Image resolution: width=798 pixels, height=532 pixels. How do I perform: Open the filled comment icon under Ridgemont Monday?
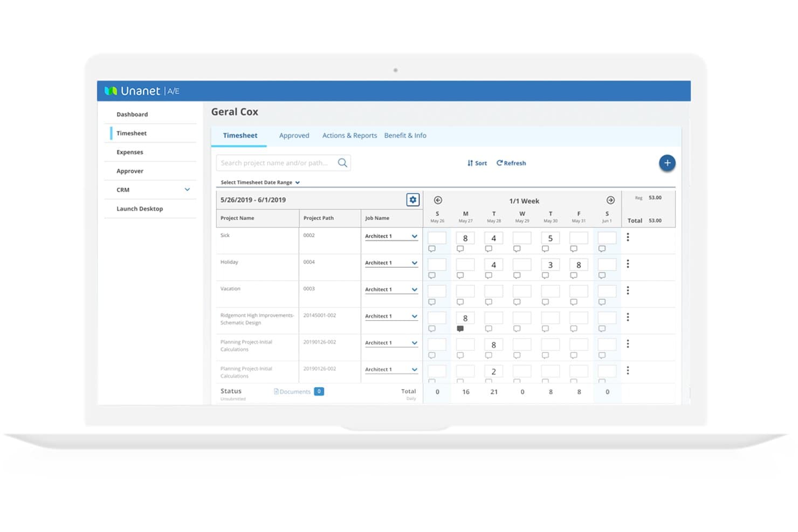coord(460,329)
